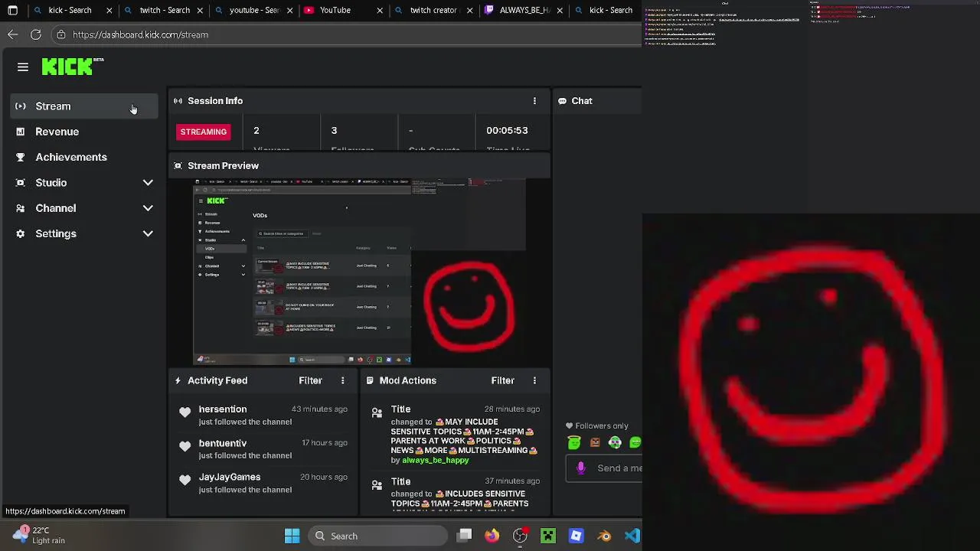Expand the Settings section chevron
Viewport: 980px width, 551px height.
coord(148,233)
